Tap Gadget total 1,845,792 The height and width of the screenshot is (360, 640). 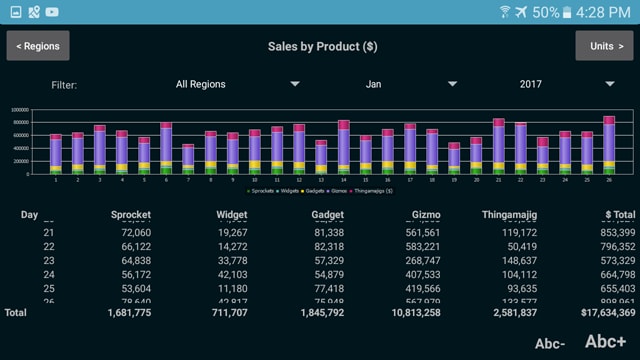(322, 313)
